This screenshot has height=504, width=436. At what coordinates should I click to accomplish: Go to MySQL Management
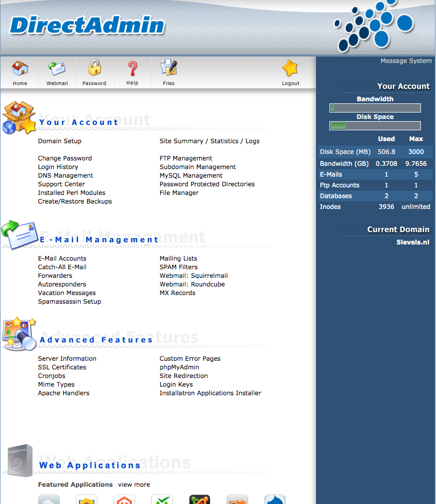pos(191,176)
